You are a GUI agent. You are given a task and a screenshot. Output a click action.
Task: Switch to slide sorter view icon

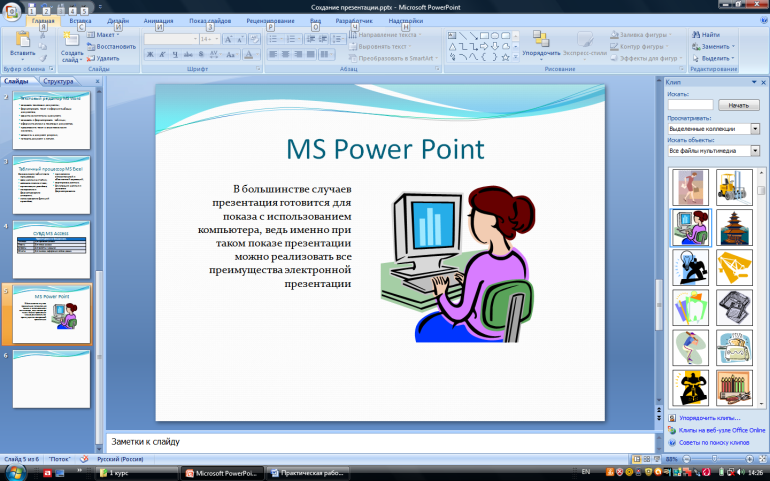click(647, 459)
